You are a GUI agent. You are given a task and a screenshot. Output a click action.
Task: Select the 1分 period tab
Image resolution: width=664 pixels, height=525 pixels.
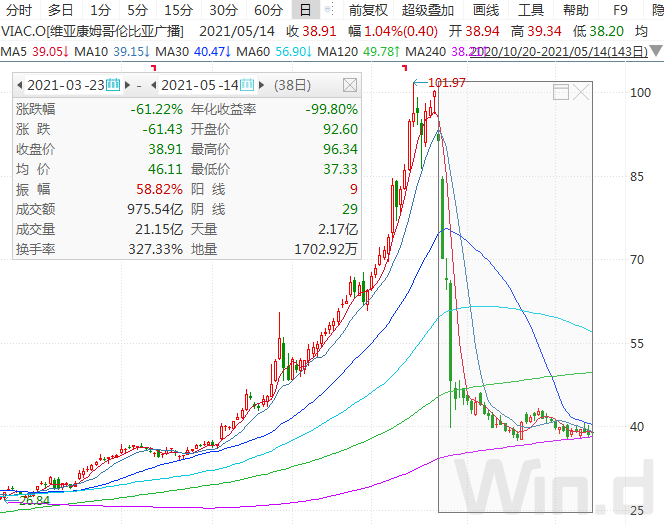[100, 9]
